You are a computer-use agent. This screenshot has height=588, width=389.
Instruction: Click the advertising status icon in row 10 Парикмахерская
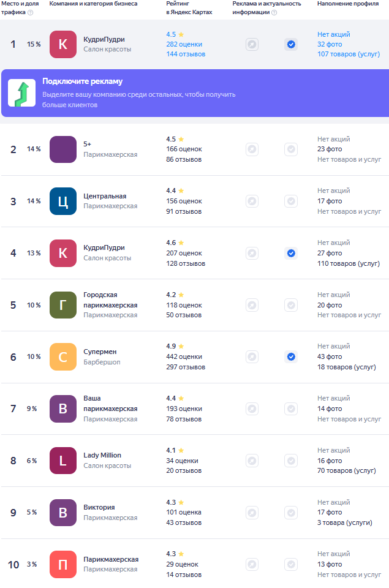252,564
